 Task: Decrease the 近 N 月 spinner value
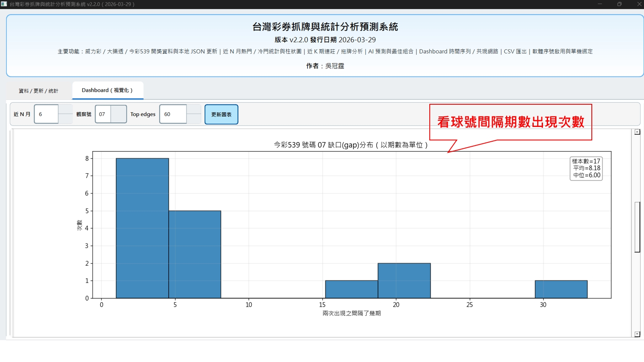pyautogui.click(x=65, y=119)
